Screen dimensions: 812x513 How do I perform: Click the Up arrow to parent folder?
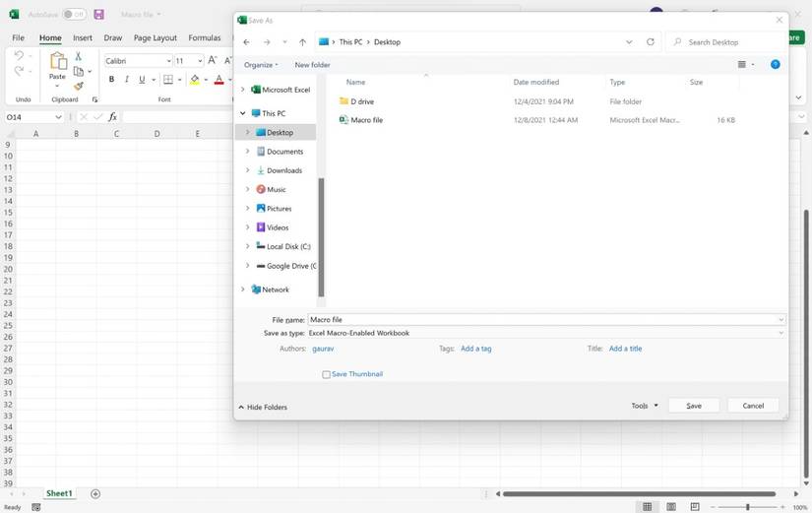pos(302,42)
